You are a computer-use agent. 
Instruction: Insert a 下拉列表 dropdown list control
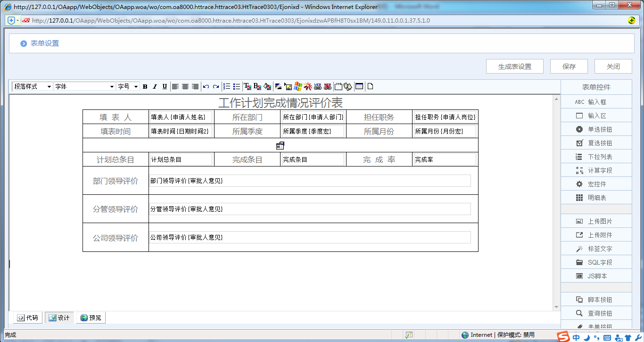596,156
